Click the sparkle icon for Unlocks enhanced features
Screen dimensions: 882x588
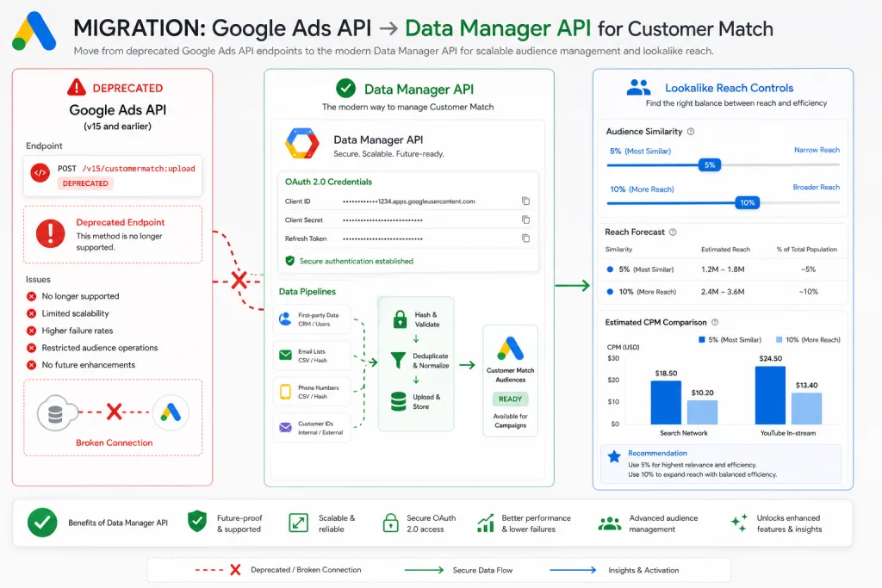[x=739, y=523]
